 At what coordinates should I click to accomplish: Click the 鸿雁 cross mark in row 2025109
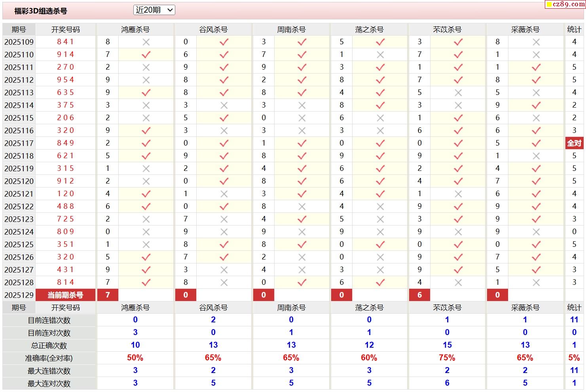pos(146,42)
